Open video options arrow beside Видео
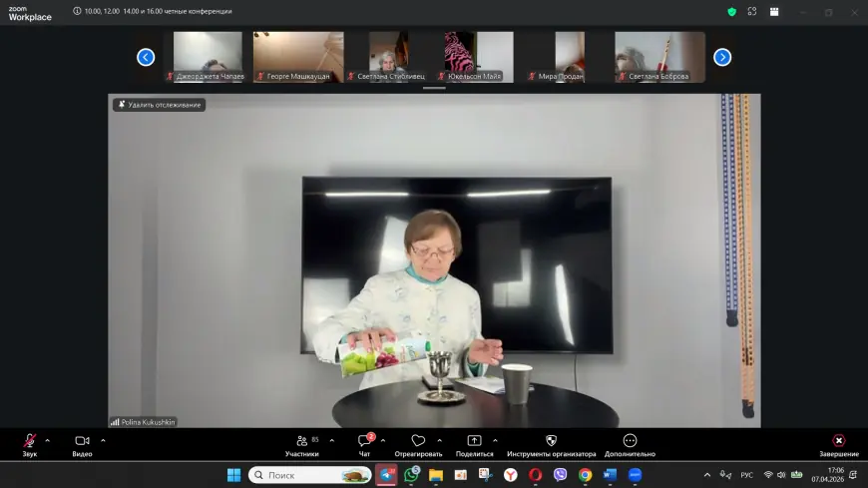This screenshot has width=868, height=488. [103, 440]
